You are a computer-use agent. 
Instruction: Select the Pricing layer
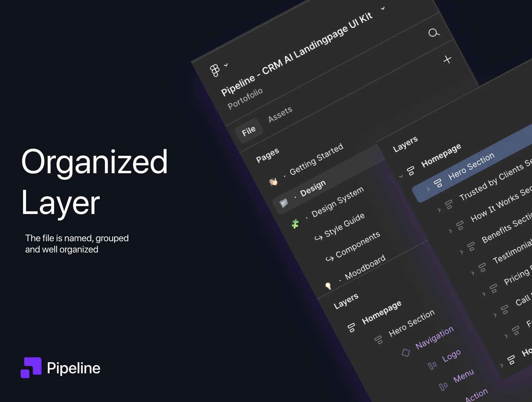[x=518, y=276]
